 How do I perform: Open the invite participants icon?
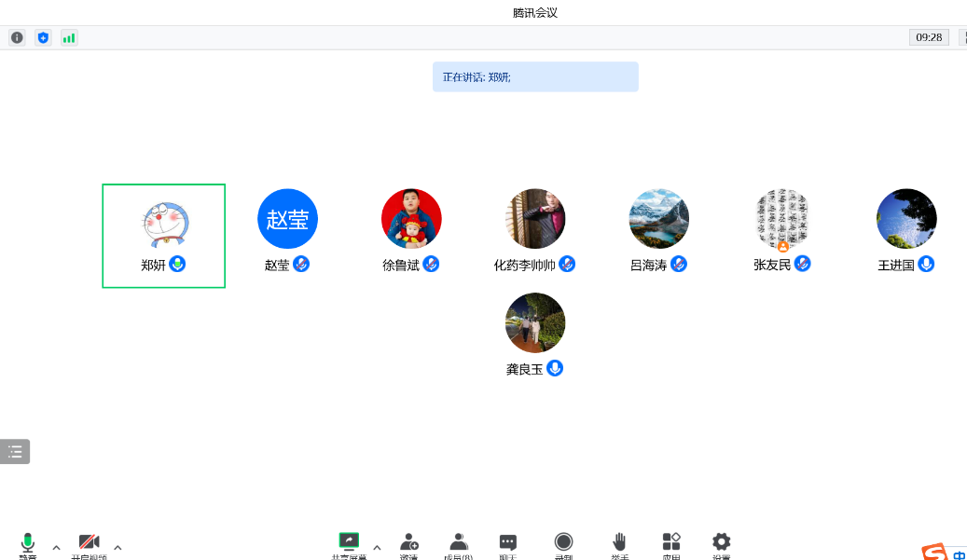point(408,542)
